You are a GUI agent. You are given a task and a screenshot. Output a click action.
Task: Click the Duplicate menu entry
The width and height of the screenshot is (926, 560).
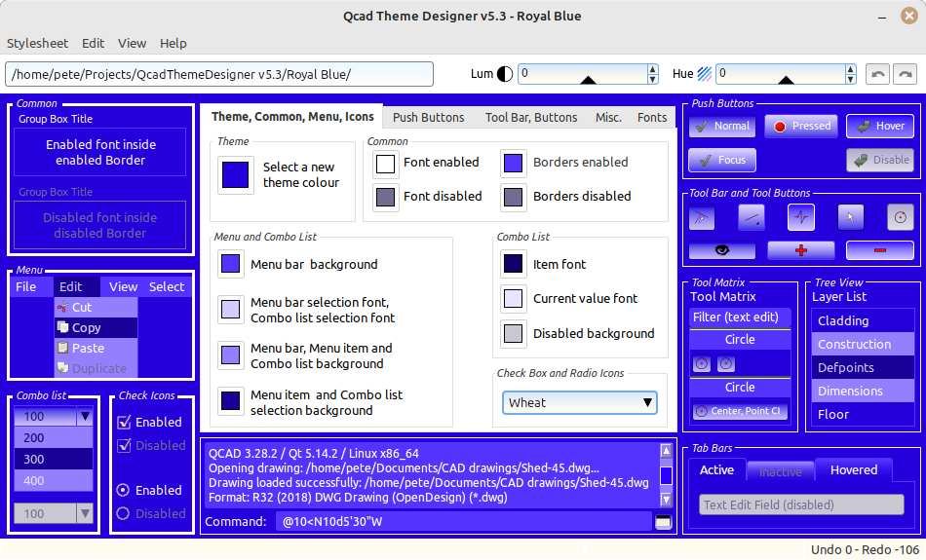(96, 368)
